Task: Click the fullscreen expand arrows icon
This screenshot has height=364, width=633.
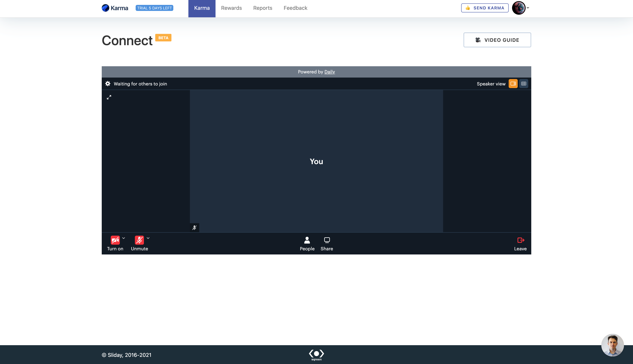Action: point(109,97)
